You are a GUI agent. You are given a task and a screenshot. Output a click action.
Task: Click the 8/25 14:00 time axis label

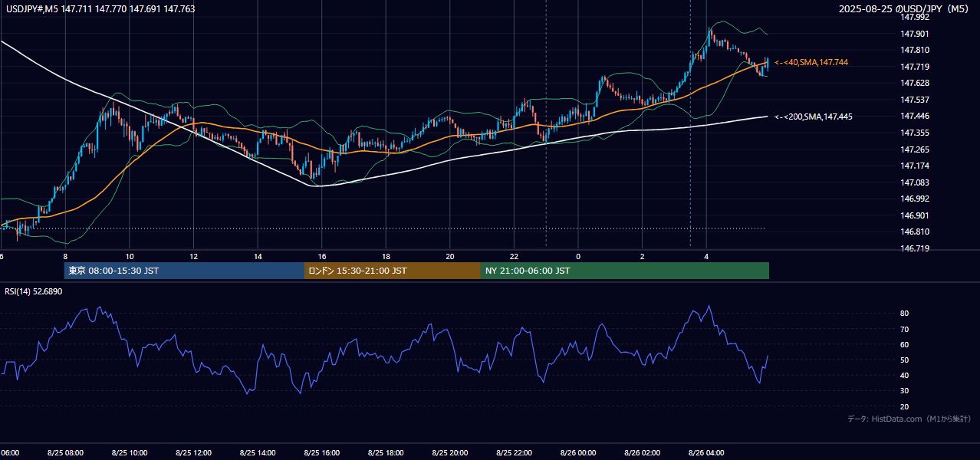tap(258, 453)
